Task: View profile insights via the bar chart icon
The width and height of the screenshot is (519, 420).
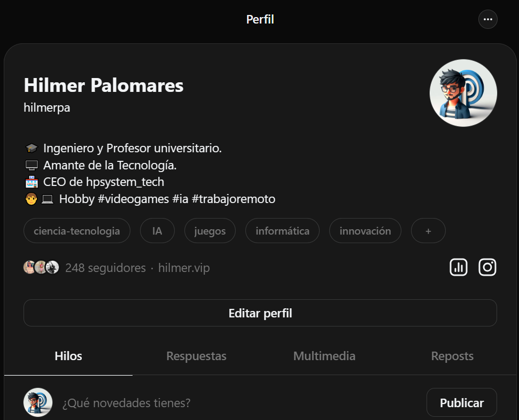Action: 458,267
